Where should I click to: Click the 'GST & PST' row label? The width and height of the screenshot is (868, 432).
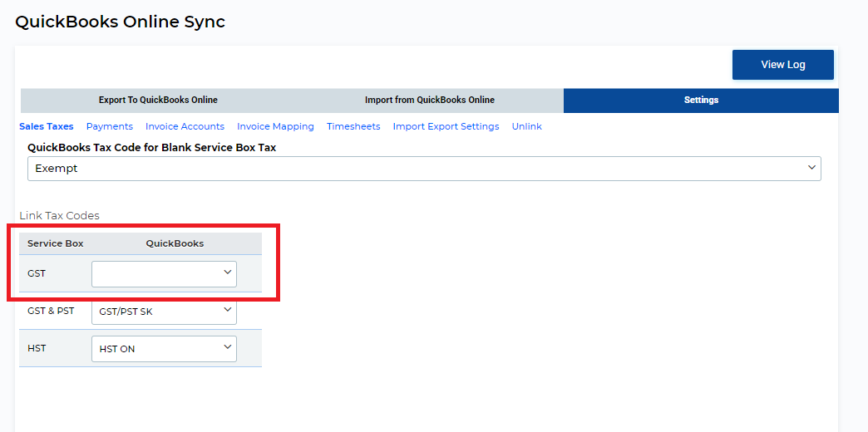point(51,311)
